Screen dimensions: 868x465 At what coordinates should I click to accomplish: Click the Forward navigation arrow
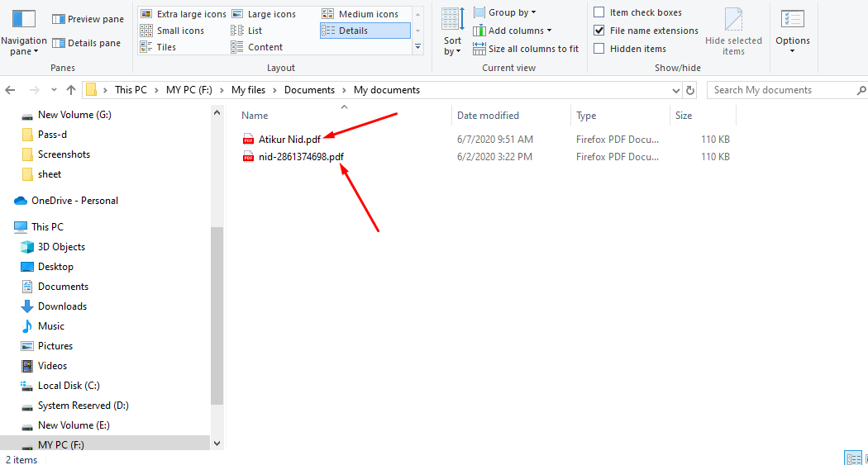pyautogui.click(x=35, y=89)
